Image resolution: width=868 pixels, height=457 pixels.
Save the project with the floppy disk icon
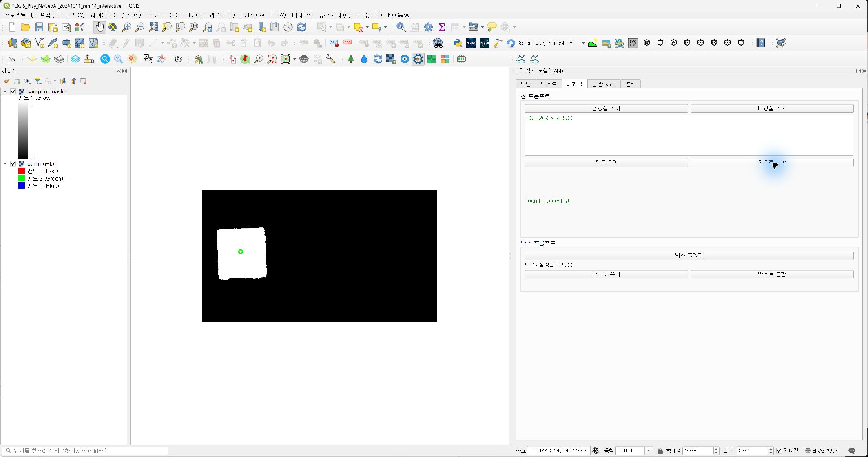tap(39, 27)
